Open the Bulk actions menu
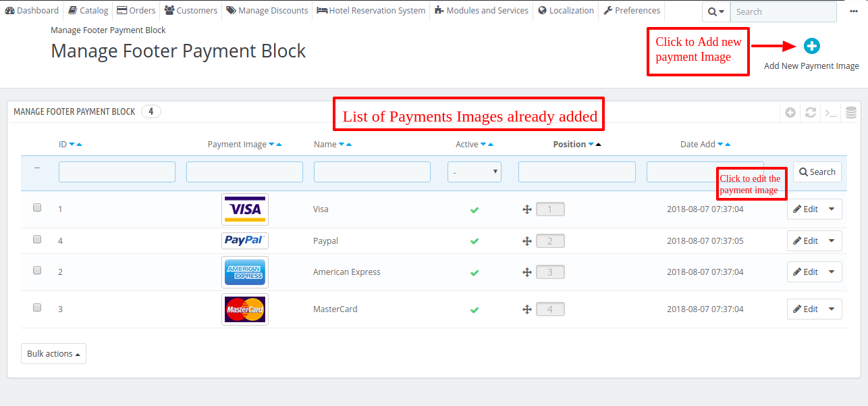The width and height of the screenshot is (868, 406). pos(53,354)
